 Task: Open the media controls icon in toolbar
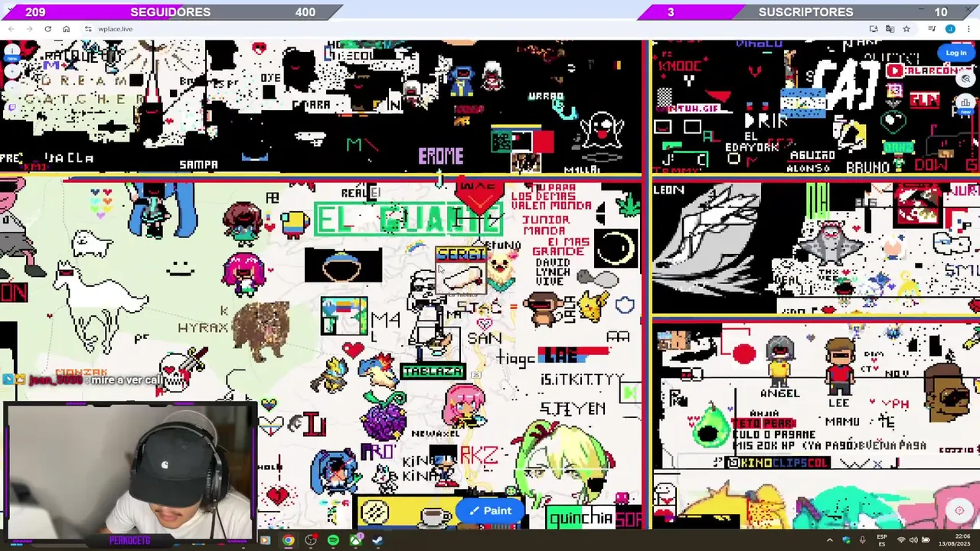(932, 29)
